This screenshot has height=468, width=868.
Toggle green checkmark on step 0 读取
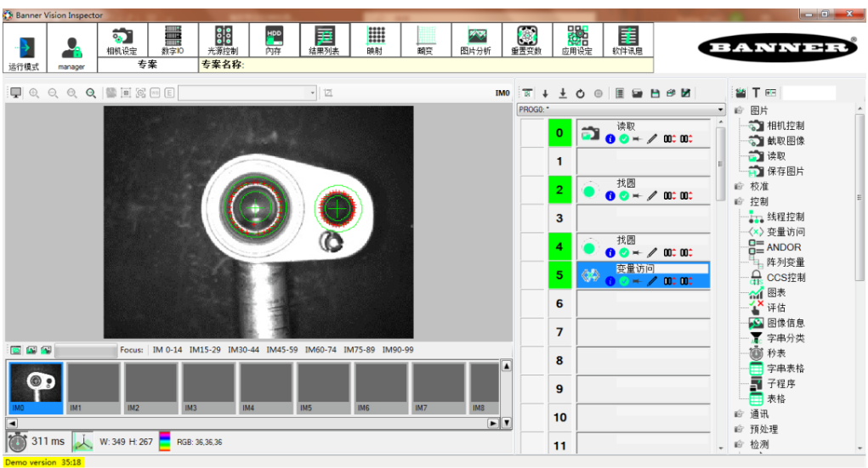(624, 138)
